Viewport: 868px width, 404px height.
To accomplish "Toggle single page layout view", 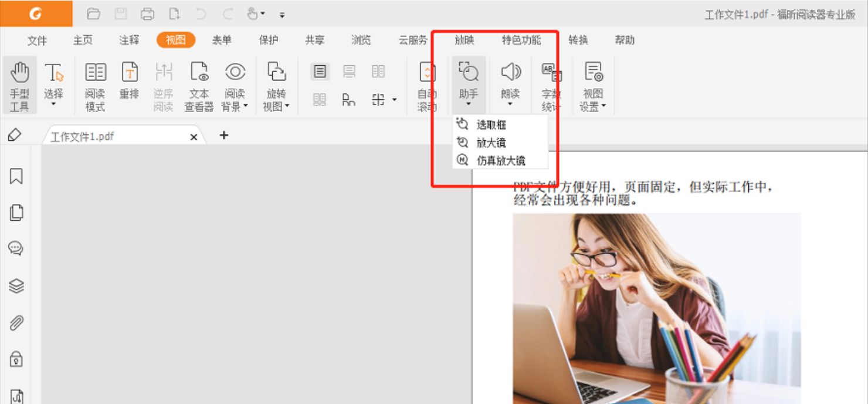I will tap(319, 72).
